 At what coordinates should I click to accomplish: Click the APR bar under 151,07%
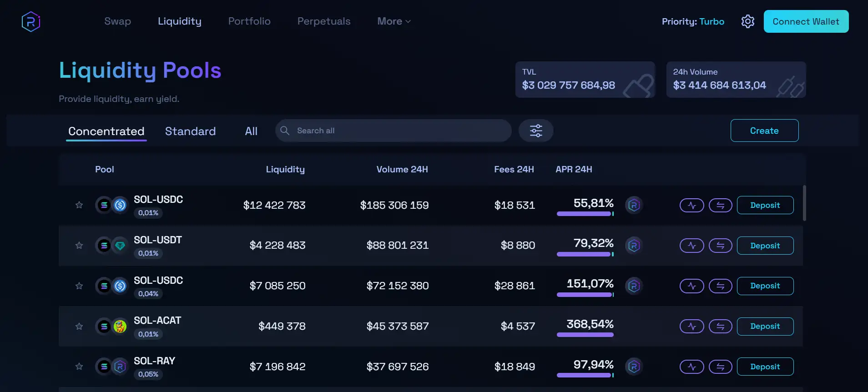coord(585,295)
